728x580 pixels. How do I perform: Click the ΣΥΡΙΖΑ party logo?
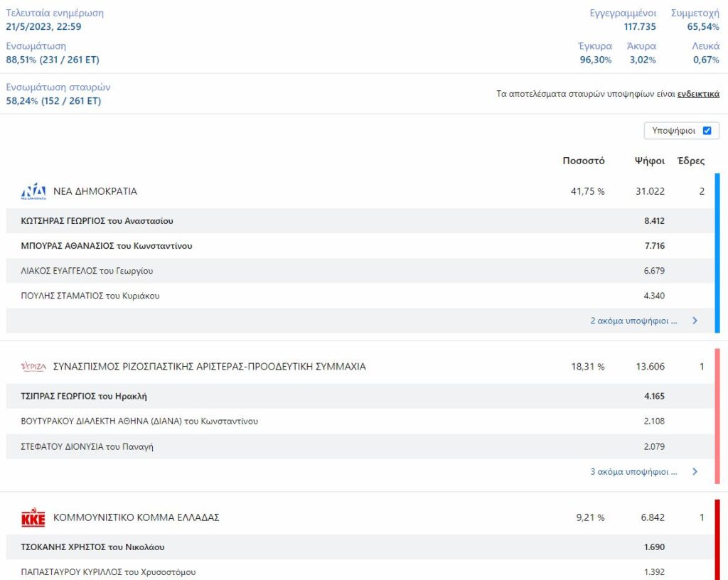[x=33, y=367]
